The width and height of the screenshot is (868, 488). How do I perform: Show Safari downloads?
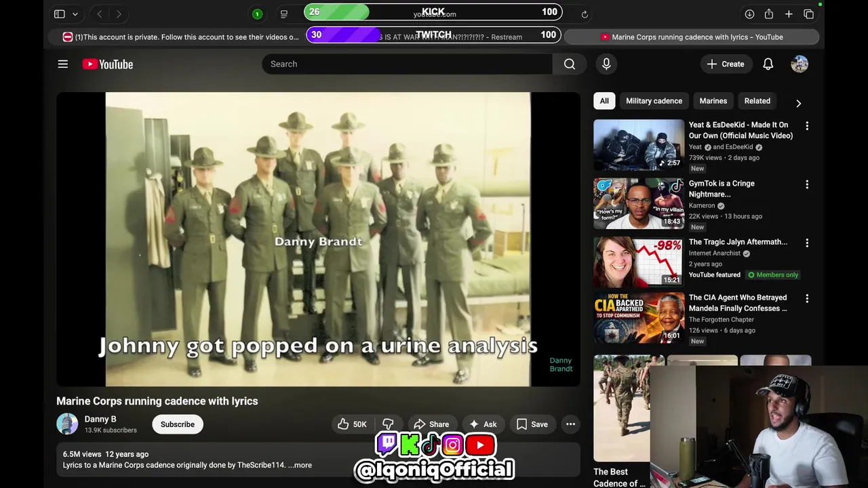(749, 14)
